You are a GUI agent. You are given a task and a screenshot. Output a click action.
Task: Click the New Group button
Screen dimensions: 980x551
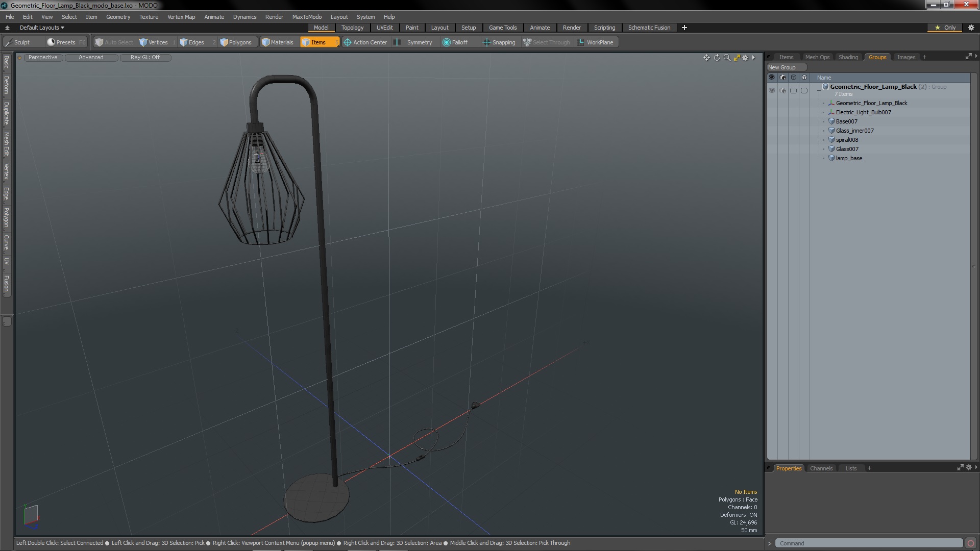pos(786,67)
